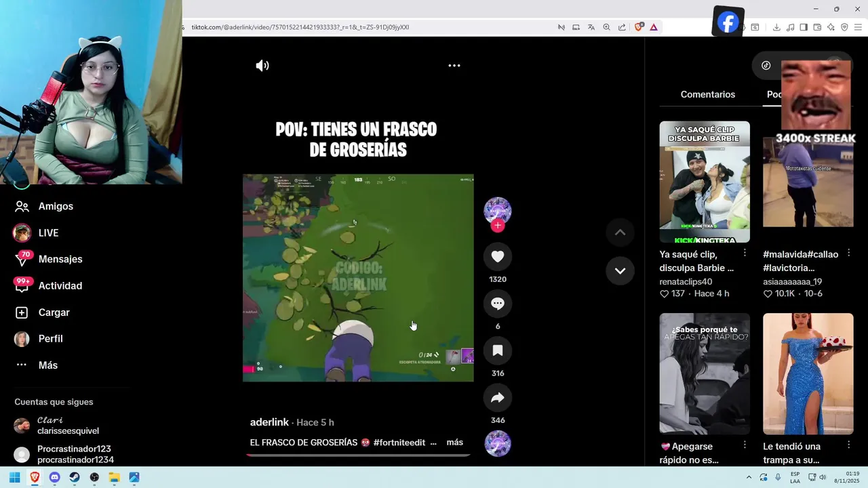Open the Brave Wallet icon
Viewport: 868px width, 488px height.
click(x=817, y=27)
